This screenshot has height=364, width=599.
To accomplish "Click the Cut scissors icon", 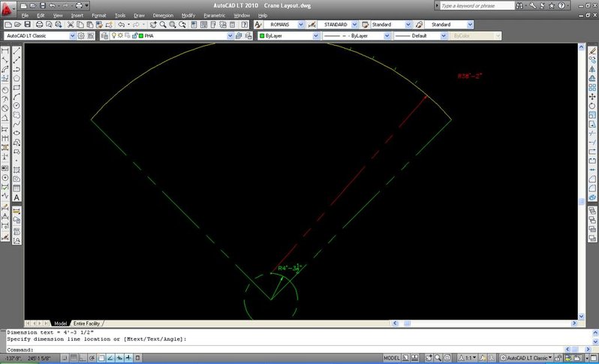I will tap(71, 25).
